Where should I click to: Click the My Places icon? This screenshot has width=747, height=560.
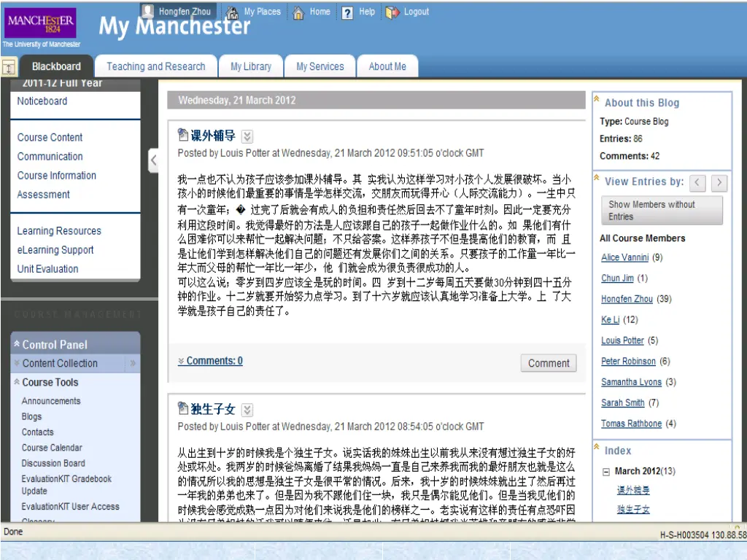click(232, 12)
